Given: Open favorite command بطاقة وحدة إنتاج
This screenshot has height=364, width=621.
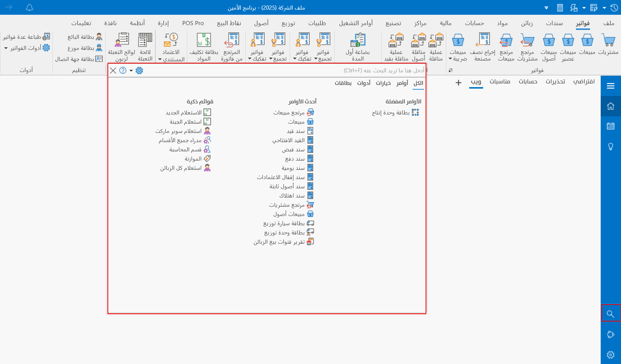Looking at the screenshot, I should [x=395, y=113].
